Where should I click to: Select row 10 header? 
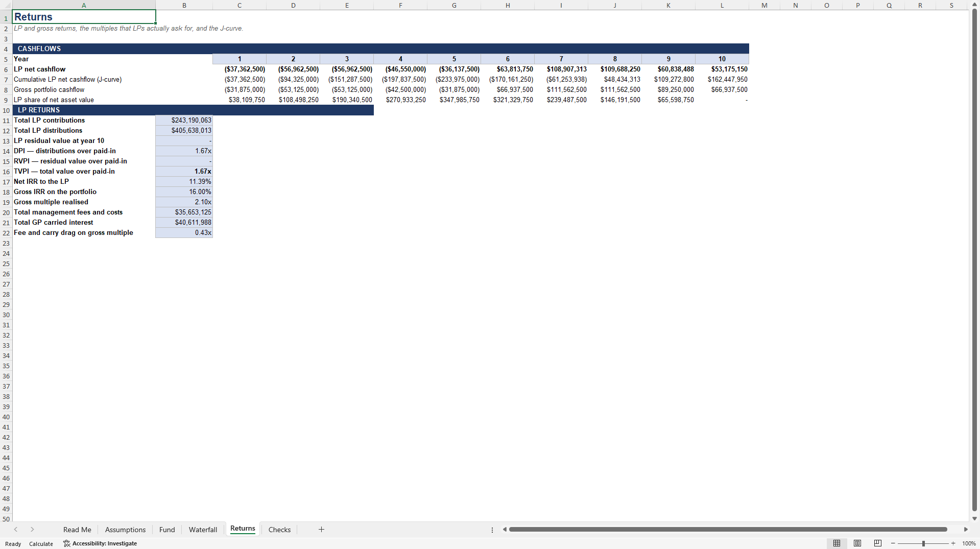click(x=6, y=110)
